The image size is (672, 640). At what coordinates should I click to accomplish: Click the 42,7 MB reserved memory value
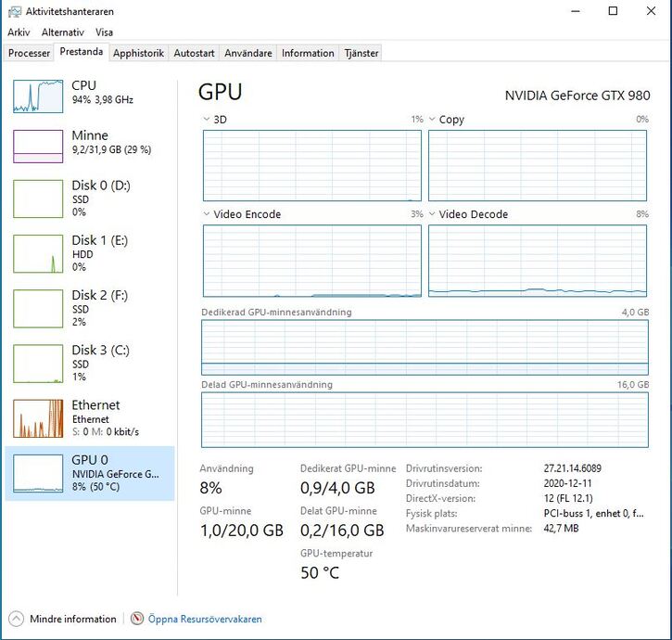click(x=561, y=529)
